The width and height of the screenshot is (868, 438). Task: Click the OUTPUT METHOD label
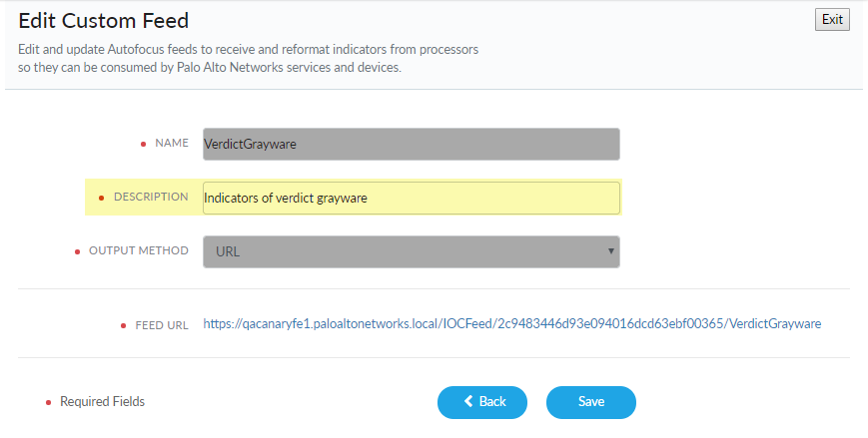[x=139, y=251]
